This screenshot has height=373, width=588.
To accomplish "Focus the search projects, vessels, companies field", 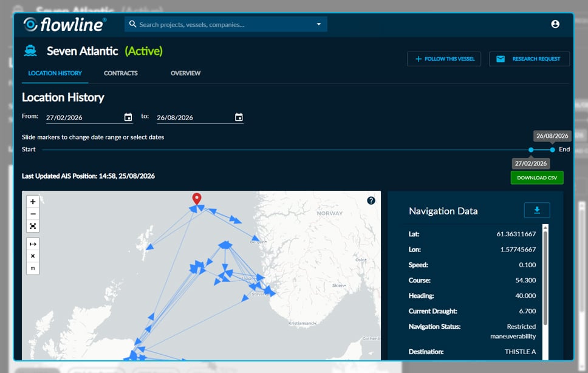I will 226,24.
